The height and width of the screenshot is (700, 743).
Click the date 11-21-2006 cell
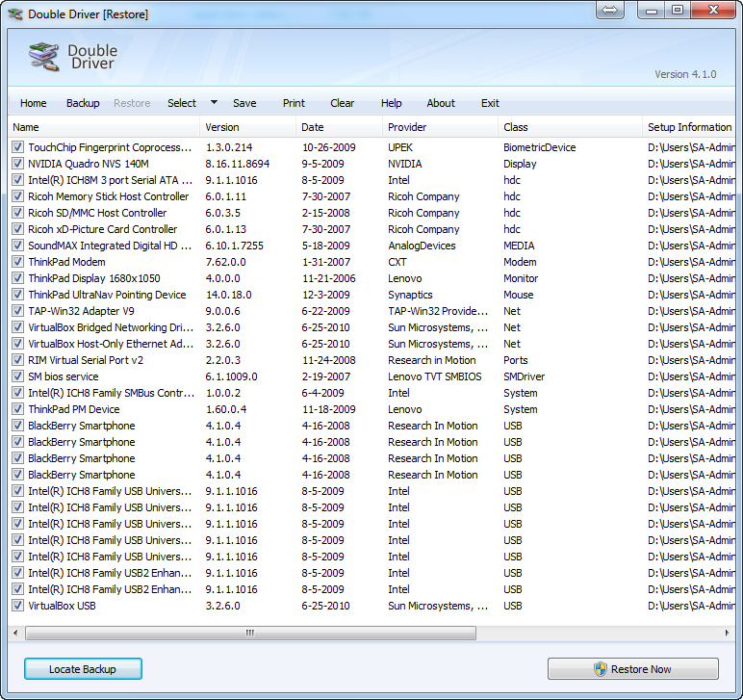pyautogui.click(x=329, y=278)
